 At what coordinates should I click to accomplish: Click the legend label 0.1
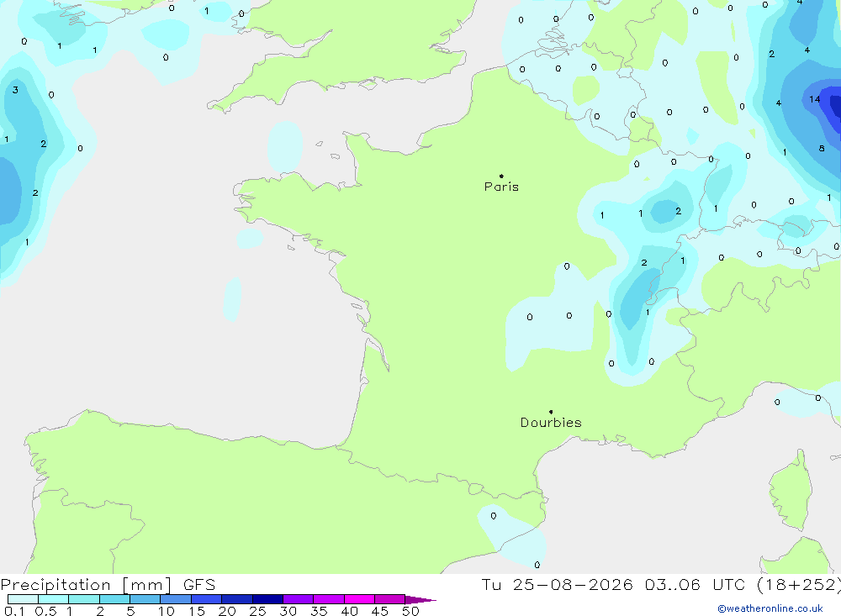pyautogui.click(x=14, y=611)
